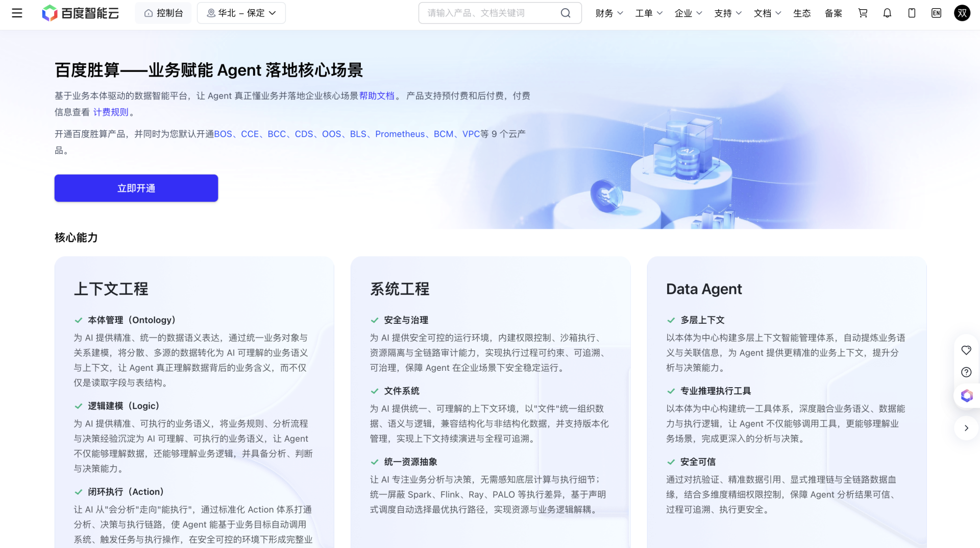The height and width of the screenshot is (548, 980).
Task: Open the OOS product link
Action: click(332, 134)
